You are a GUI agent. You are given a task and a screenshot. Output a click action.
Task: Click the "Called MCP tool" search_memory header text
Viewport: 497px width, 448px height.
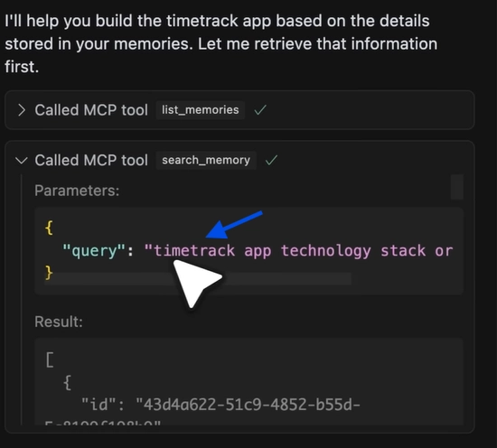[91, 160]
